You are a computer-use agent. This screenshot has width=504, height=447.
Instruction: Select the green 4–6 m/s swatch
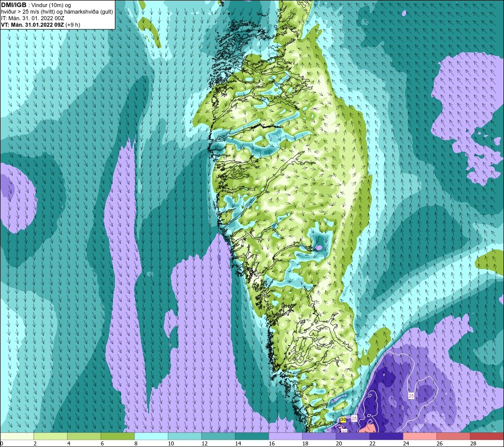pos(84,436)
